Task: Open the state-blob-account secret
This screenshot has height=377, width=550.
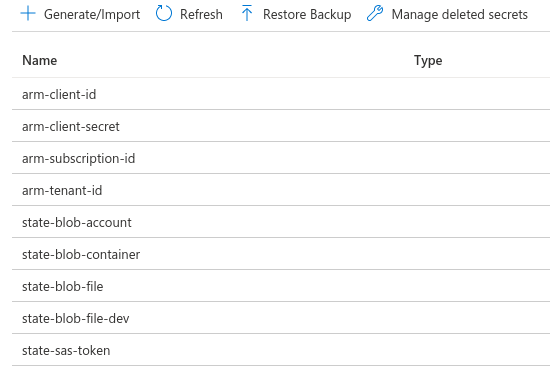Action: point(77,222)
